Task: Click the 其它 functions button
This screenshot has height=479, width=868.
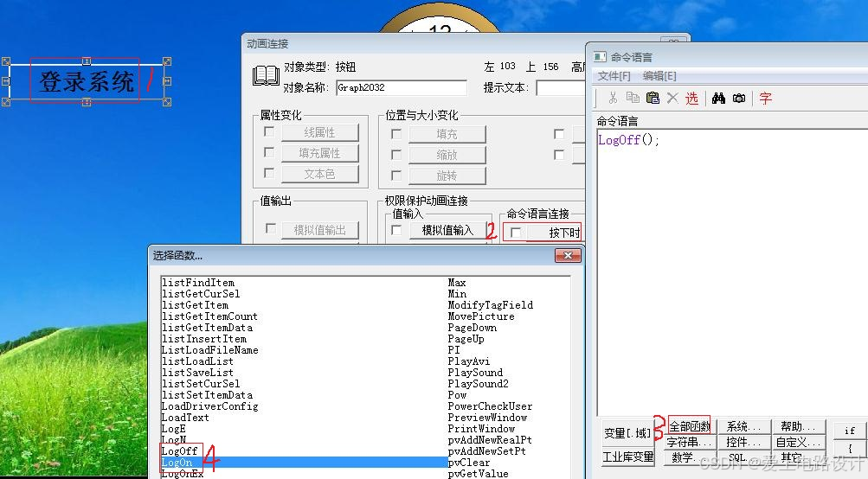Action: pos(798,457)
